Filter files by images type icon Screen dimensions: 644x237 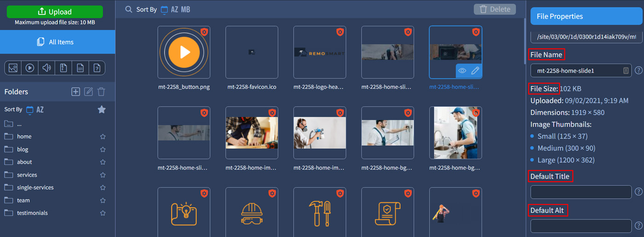click(x=13, y=68)
